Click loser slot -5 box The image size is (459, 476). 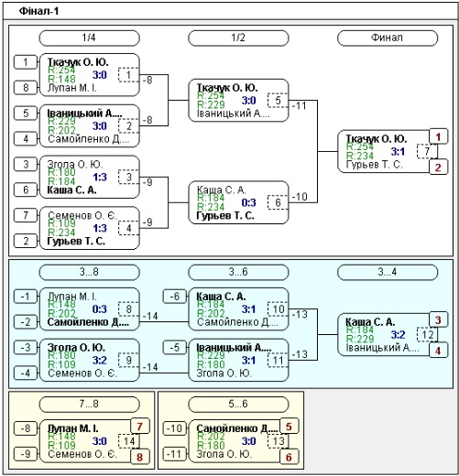pos(175,348)
